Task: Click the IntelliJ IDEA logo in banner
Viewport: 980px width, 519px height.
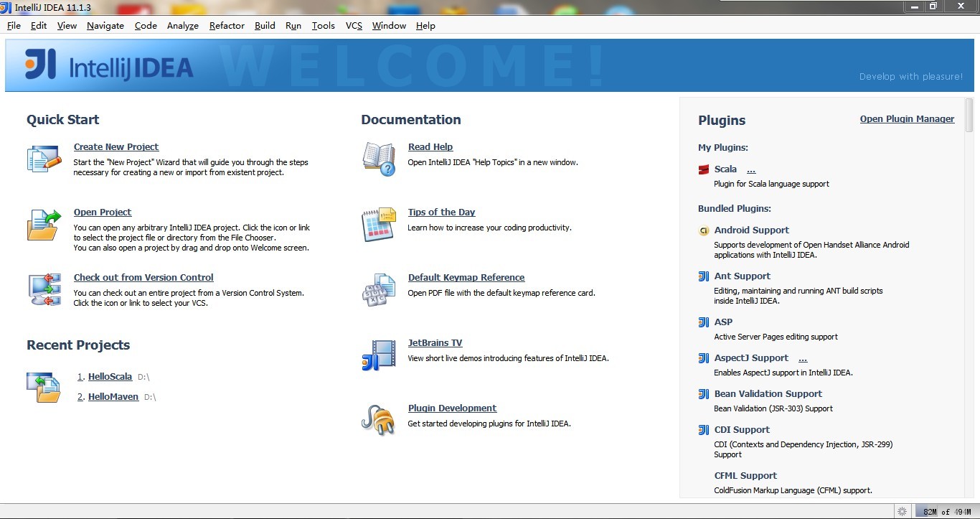Action: tap(109, 65)
